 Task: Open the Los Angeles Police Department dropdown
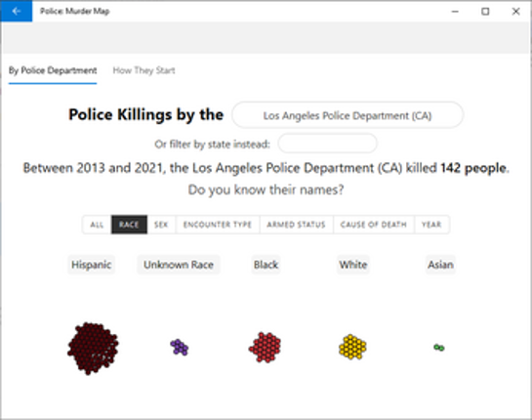(348, 115)
